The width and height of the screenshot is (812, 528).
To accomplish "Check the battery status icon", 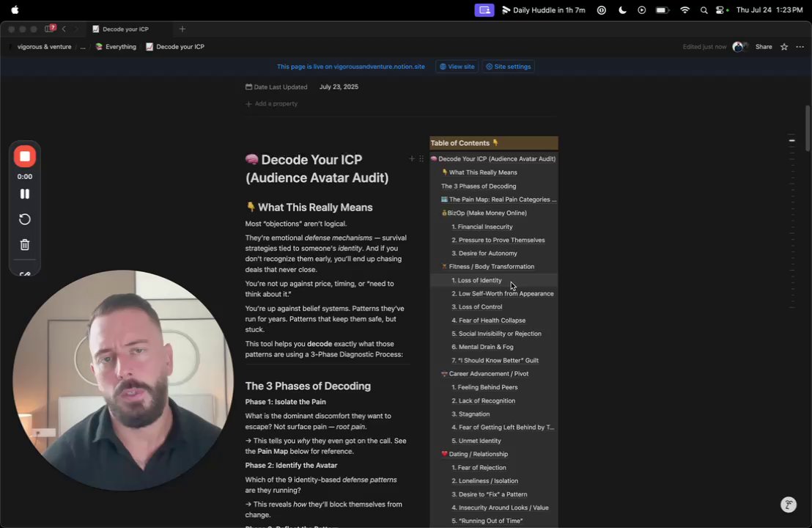I will 662,10.
